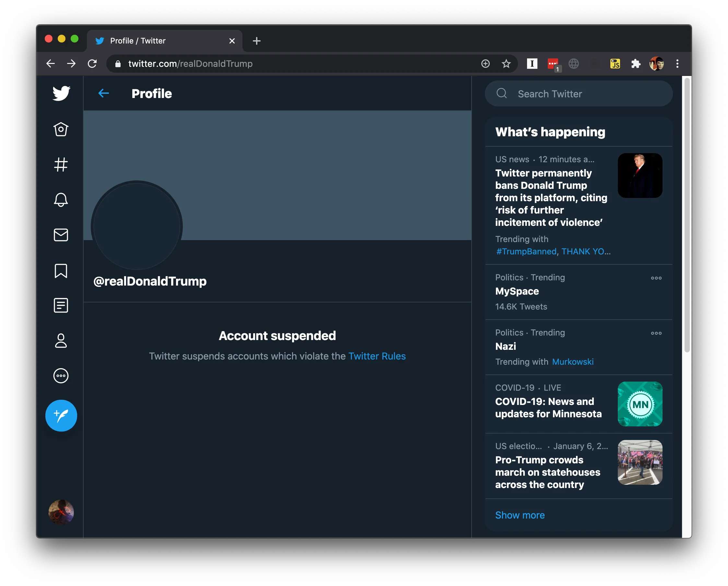Screen dimensions: 728x586
Task: Click the Bookmarks icon
Action: (x=61, y=270)
